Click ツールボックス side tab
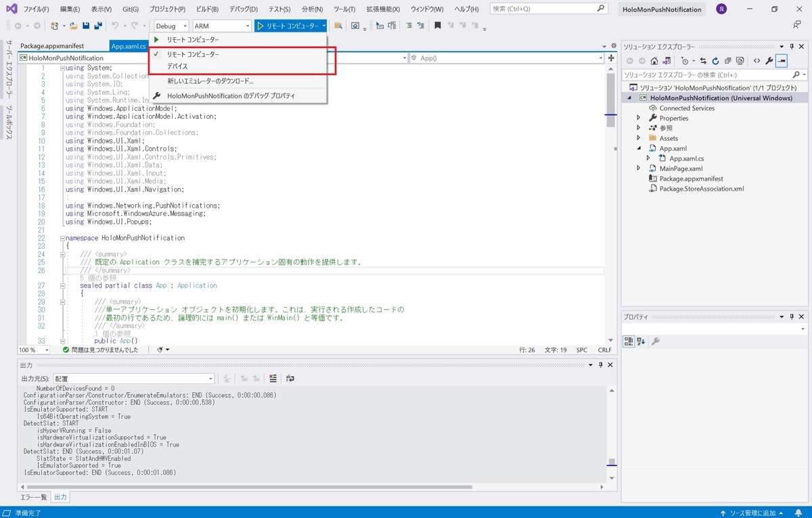The width and height of the screenshot is (812, 518). click(x=9, y=122)
